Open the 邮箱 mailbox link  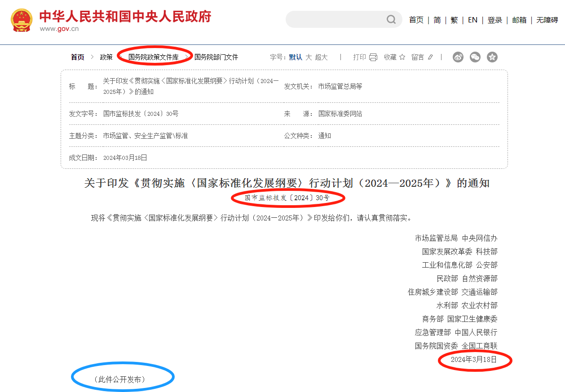pos(519,20)
